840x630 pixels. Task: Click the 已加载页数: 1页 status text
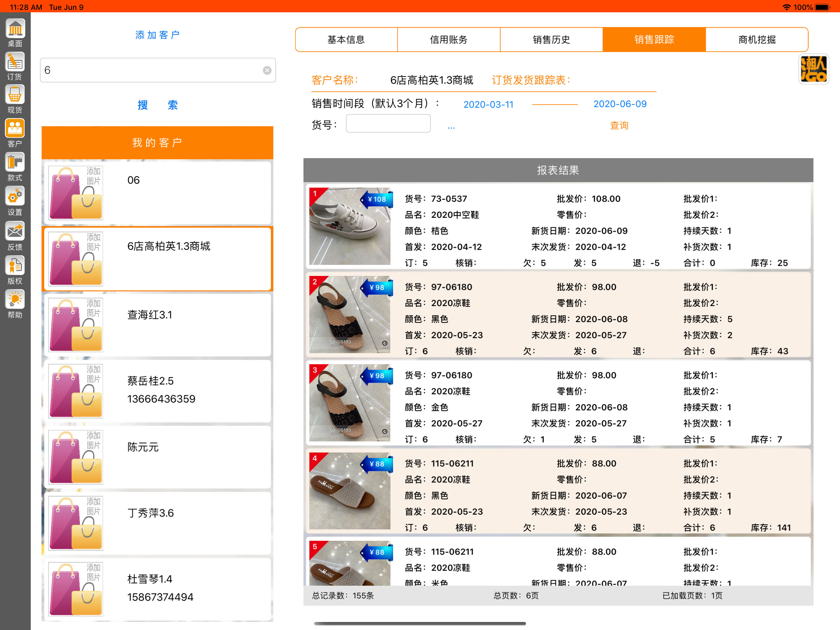[692, 596]
